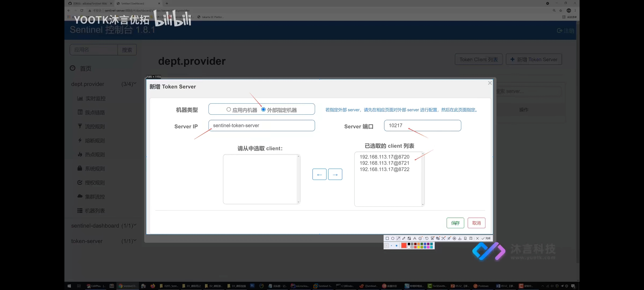The width and height of the screenshot is (644, 290).
Task: Move selected client right with arrow button
Action: click(335, 174)
